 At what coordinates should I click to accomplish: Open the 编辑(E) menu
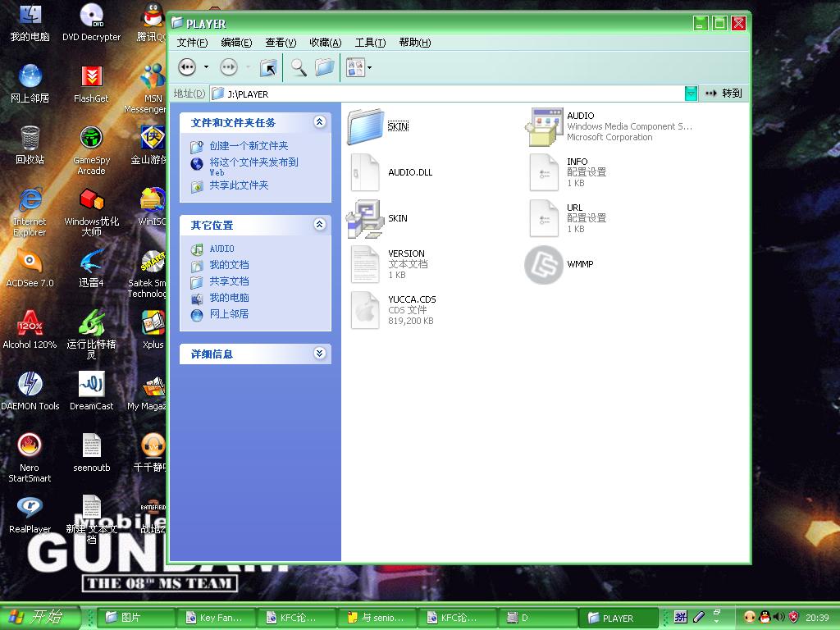tap(236, 43)
